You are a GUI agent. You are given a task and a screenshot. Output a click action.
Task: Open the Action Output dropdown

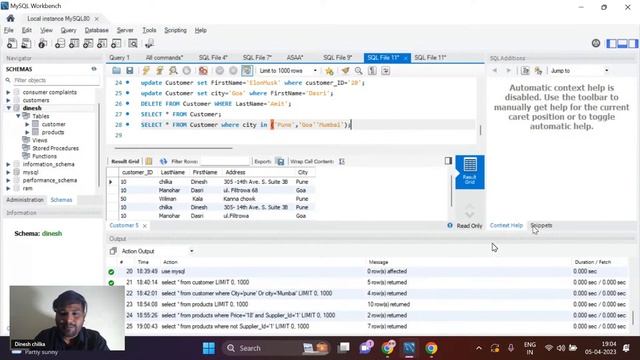point(157,251)
